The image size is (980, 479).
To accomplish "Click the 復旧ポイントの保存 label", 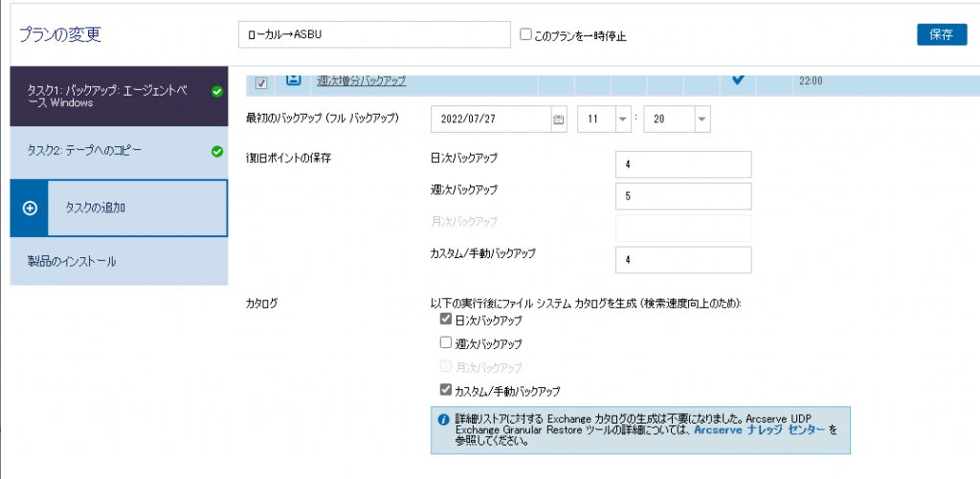I will (x=288, y=158).
